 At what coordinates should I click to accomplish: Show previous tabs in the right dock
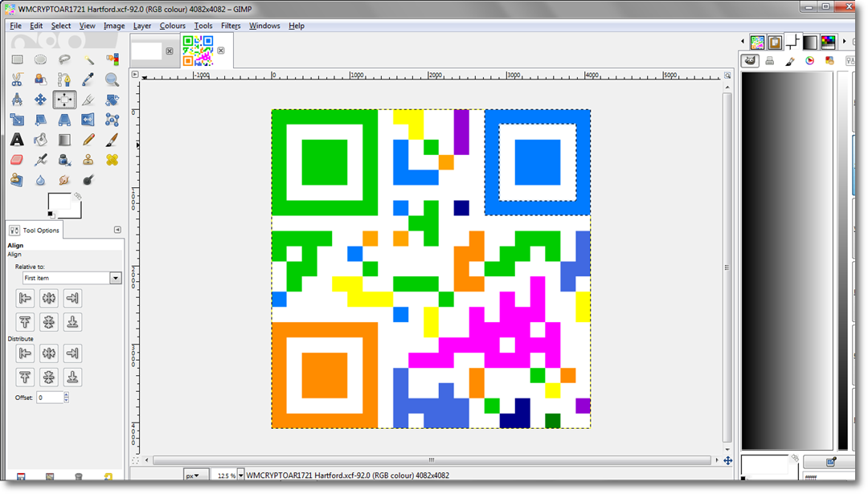[x=743, y=42]
